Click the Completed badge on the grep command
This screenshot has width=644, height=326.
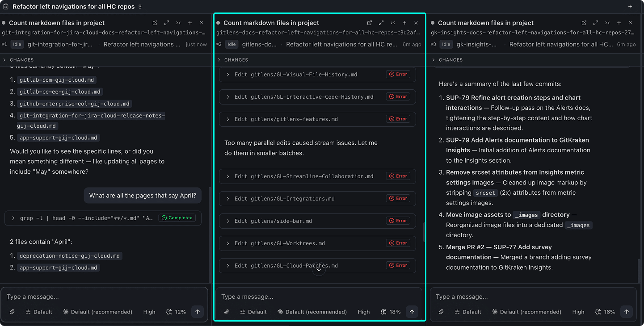[x=177, y=218]
